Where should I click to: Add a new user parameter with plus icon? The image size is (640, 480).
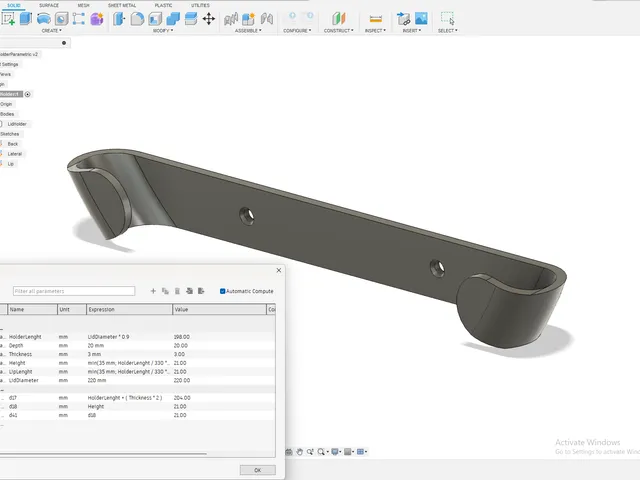[153, 291]
